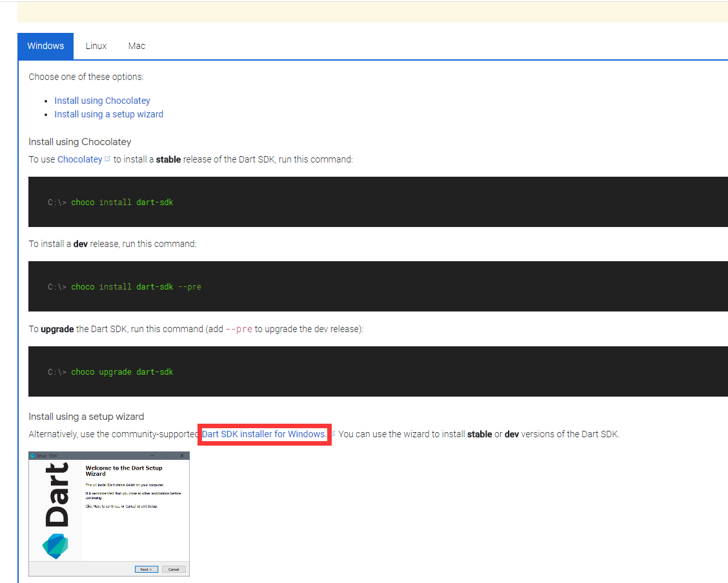The height and width of the screenshot is (583, 728).
Task: Open the Dart Setup Wizard screenshot thumbnail
Action: tap(109, 514)
